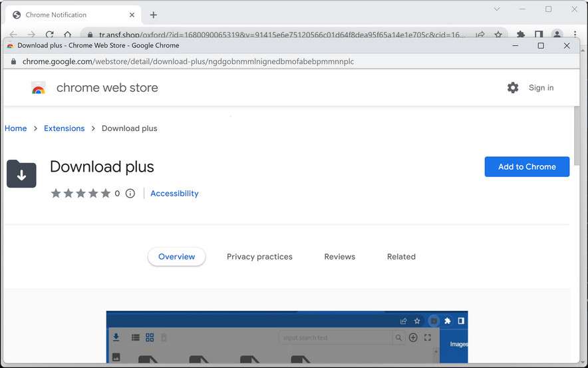Click the Accessibility category link
The width and height of the screenshot is (588, 368).
point(174,194)
